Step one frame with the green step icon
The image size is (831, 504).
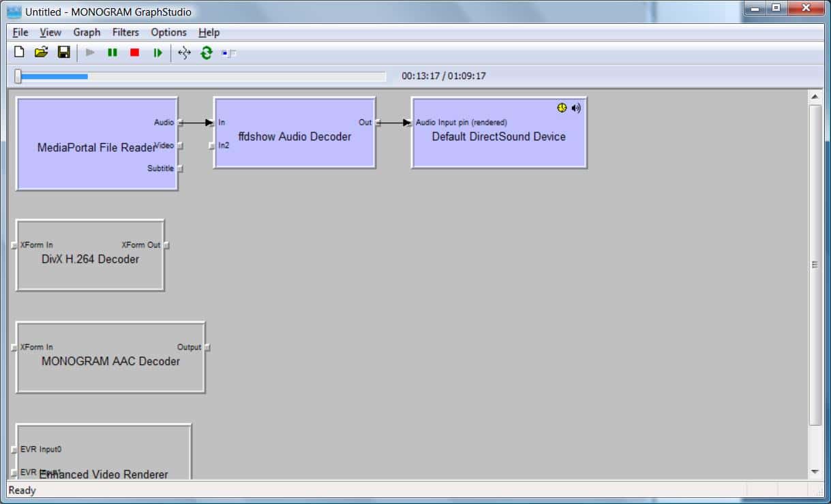tap(157, 52)
